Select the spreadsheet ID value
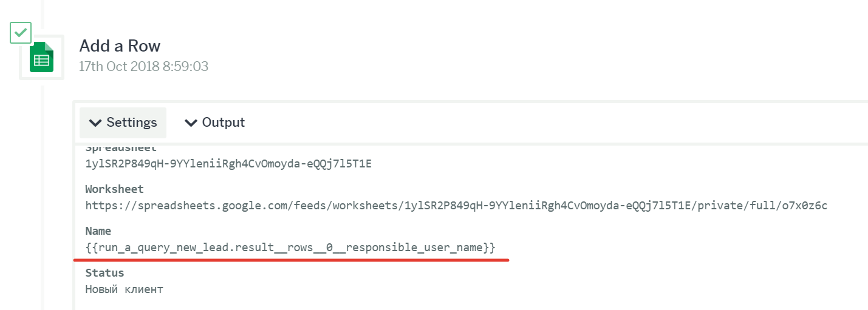Viewport: 868px width, 310px height. (228, 163)
